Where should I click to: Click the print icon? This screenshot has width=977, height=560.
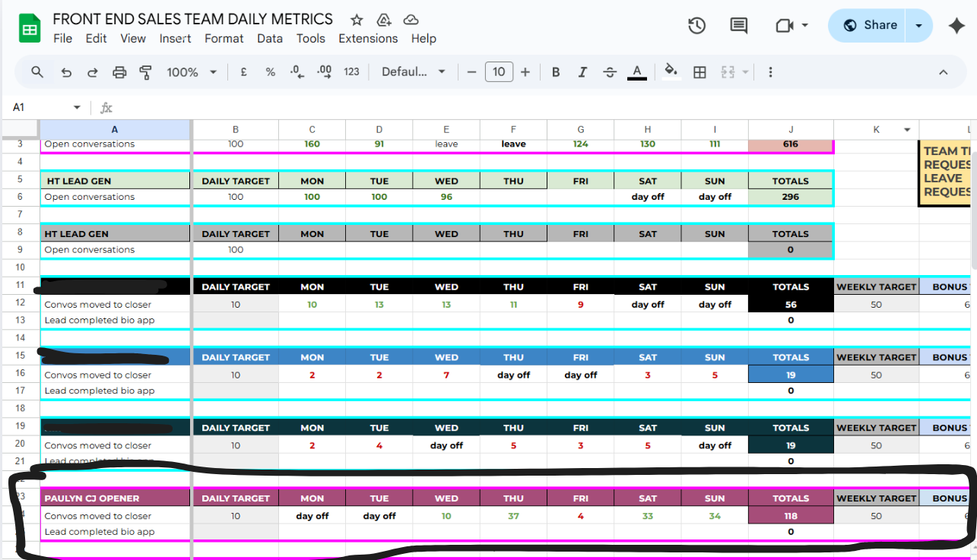point(119,72)
